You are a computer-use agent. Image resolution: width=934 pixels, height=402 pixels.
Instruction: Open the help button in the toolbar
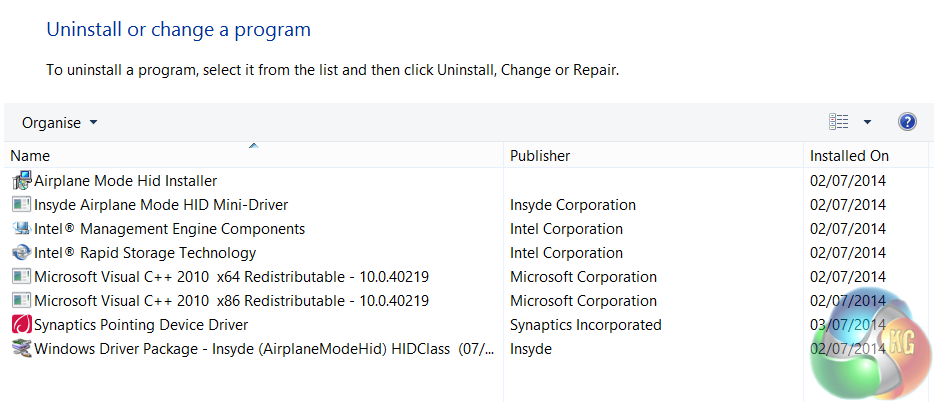[907, 122]
